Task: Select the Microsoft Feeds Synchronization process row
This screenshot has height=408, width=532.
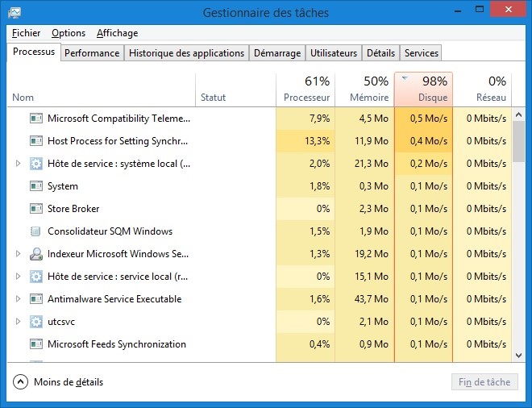Action: pos(117,344)
